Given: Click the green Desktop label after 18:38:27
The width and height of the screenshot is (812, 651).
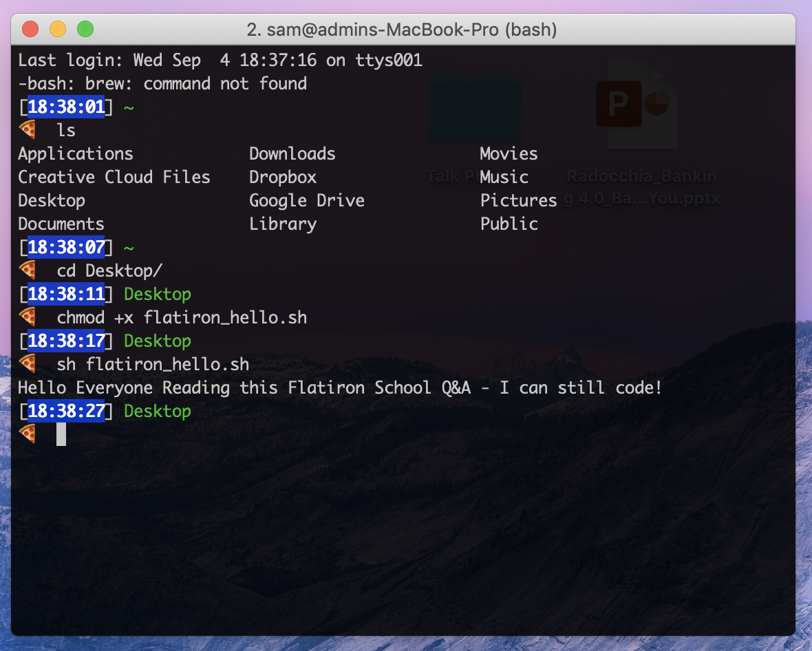Looking at the screenshot, I should click(158, 412).
